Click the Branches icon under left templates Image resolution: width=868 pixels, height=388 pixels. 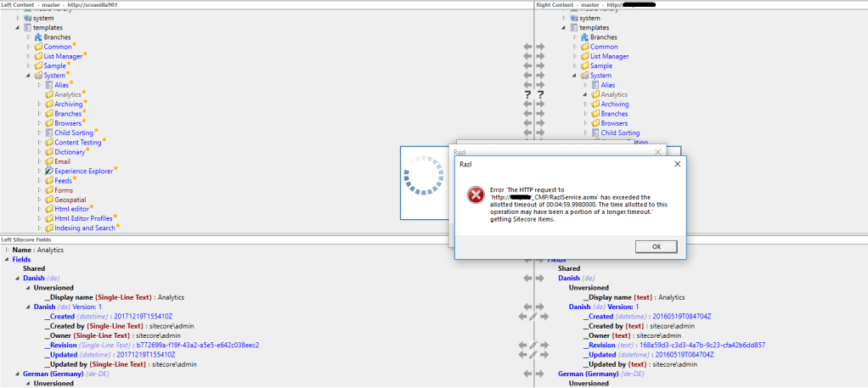pos(38,37)
